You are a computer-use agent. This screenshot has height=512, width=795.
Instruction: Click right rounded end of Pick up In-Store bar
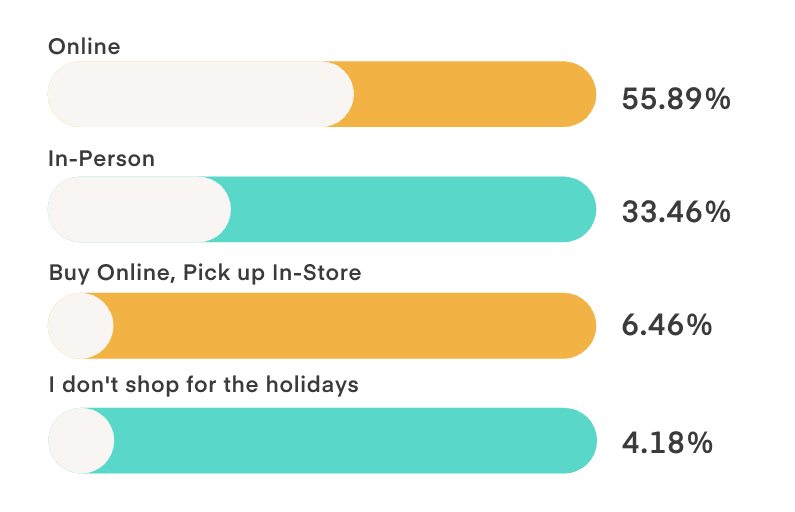point(580,325)
